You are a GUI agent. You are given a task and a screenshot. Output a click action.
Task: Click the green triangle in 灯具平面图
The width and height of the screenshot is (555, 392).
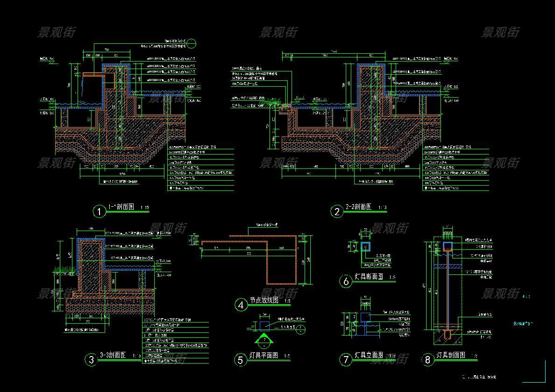(x=264, y=338)
